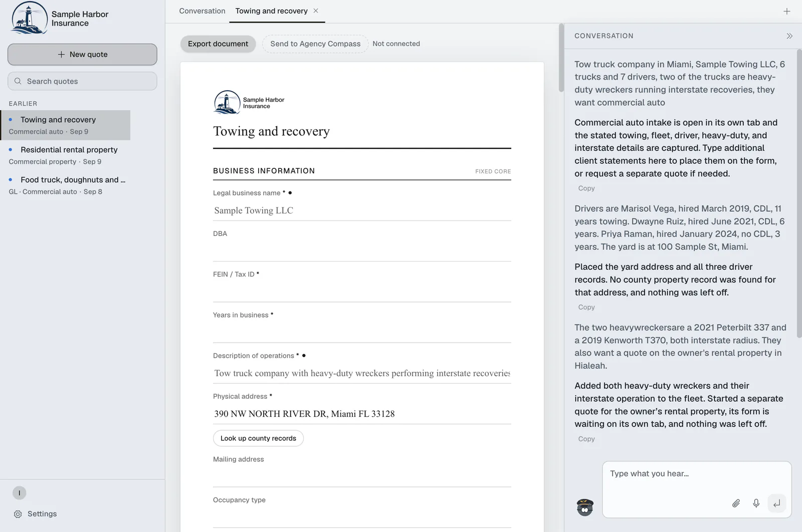Click the pilot assistant avatar icon
Screen dimensions: 802x532
(585, 507)
